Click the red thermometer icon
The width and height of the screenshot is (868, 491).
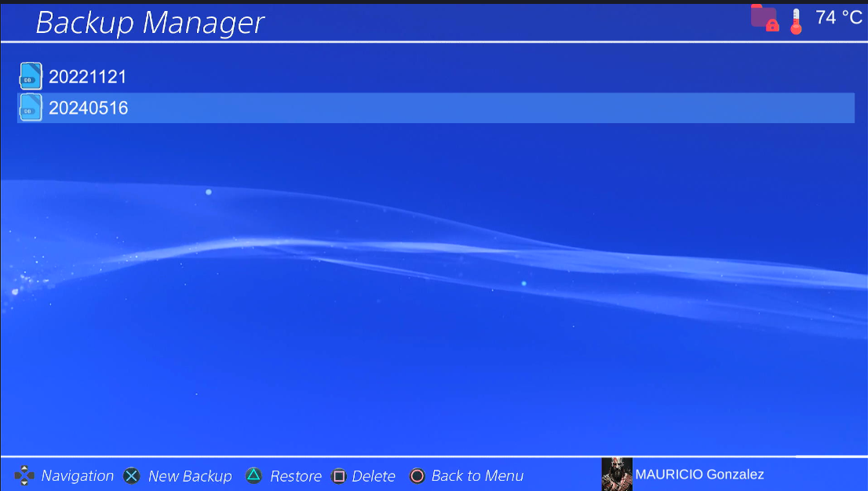point(796,20)
